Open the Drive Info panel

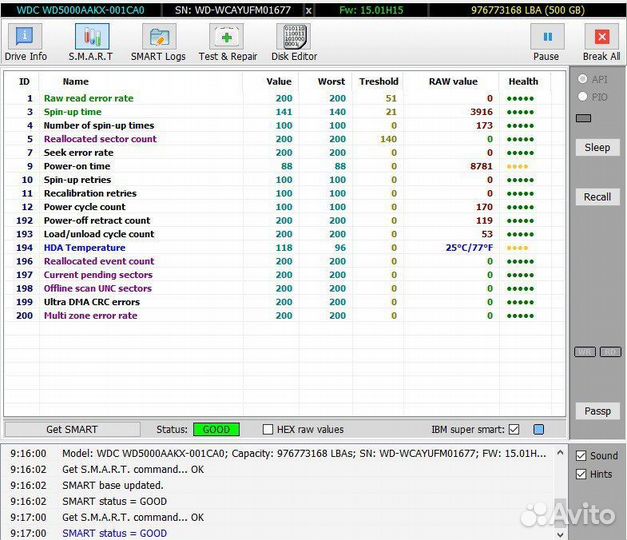tap(26, 42)
